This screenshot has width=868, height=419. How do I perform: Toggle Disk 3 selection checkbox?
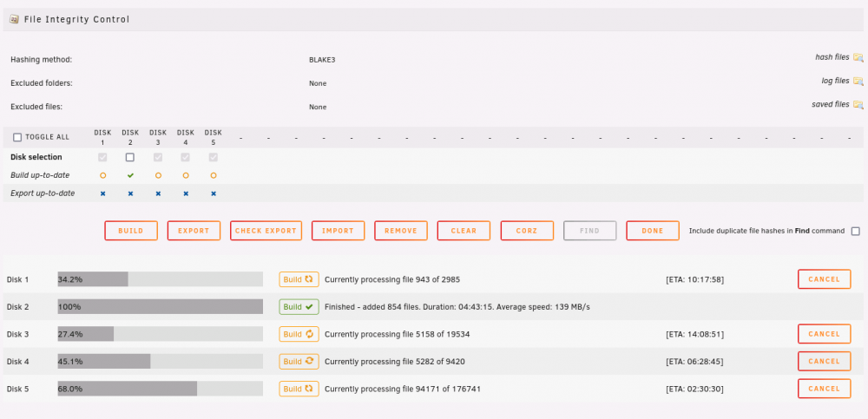tap(158, 157)
